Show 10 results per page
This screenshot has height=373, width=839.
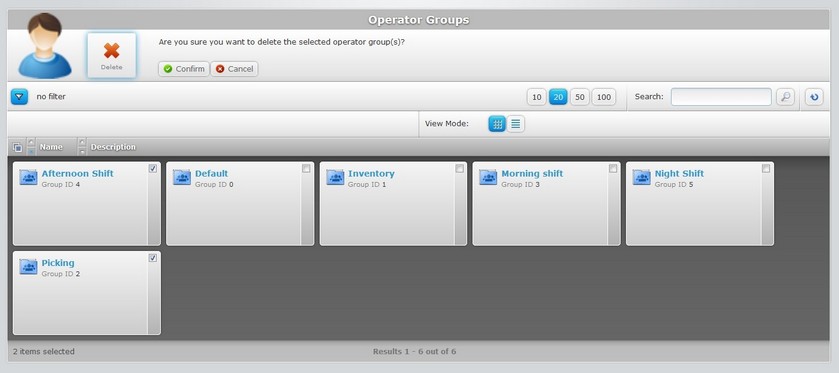(537, 97)
